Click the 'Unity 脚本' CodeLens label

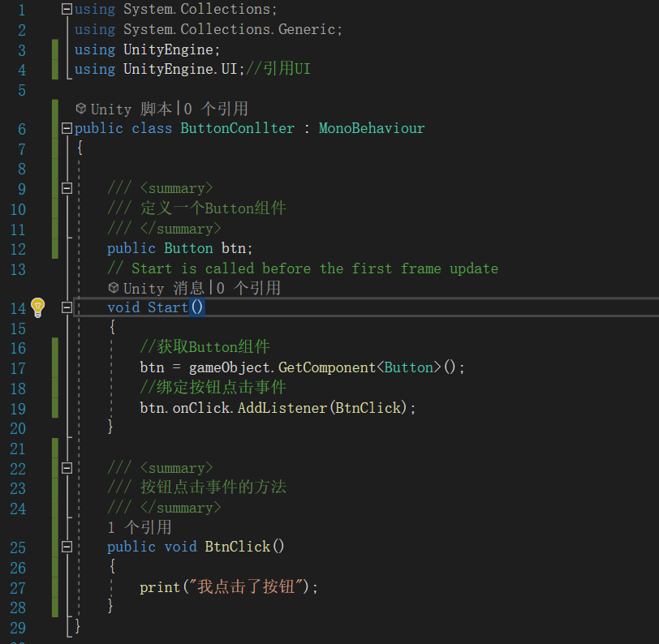[131, 109]
